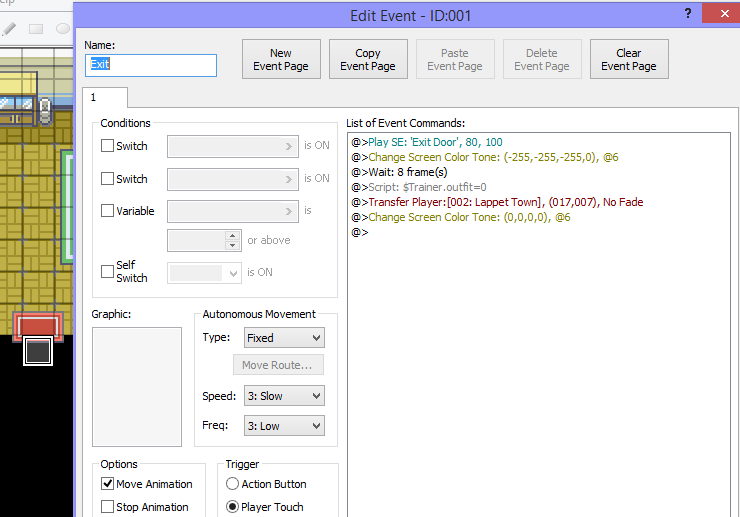Enable the Variable condition checkbox
The height and width of the screenshot is (517, 740).
(x=108, y=211)
